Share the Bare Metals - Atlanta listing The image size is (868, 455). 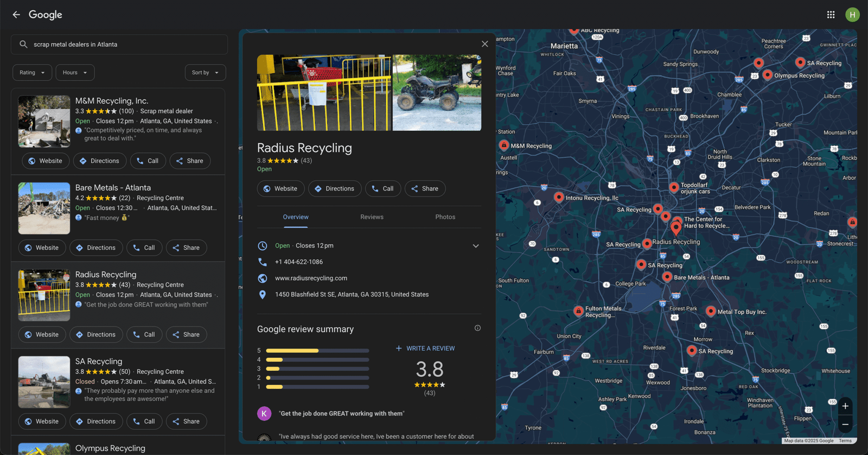[x=186, y=248]
